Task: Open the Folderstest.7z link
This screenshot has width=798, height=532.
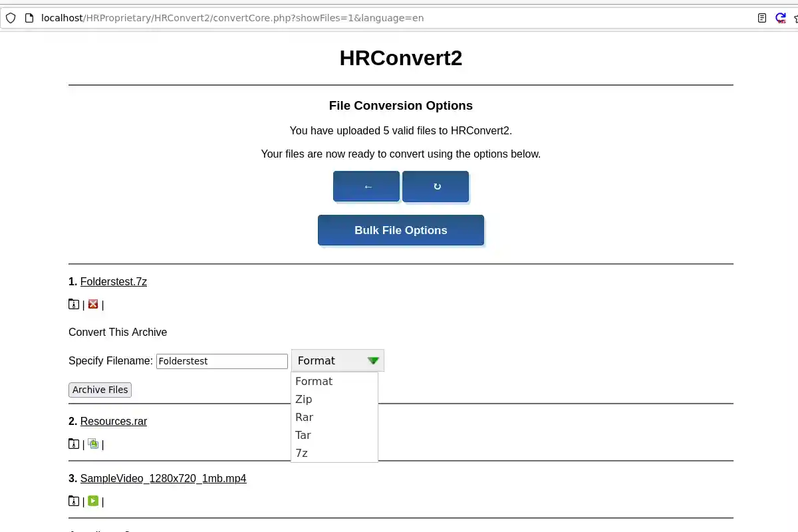Action: pyautogui.click(x=114, y=281)
